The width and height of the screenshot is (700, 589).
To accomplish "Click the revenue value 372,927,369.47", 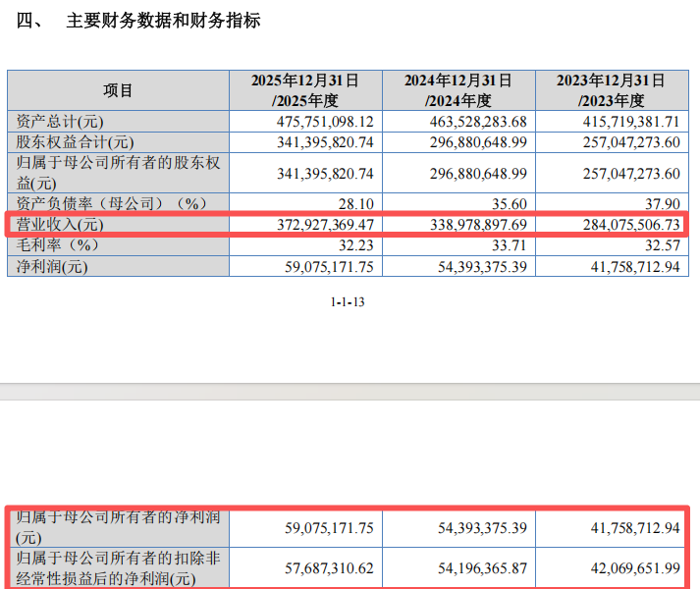I will click(x=325, y=224).
